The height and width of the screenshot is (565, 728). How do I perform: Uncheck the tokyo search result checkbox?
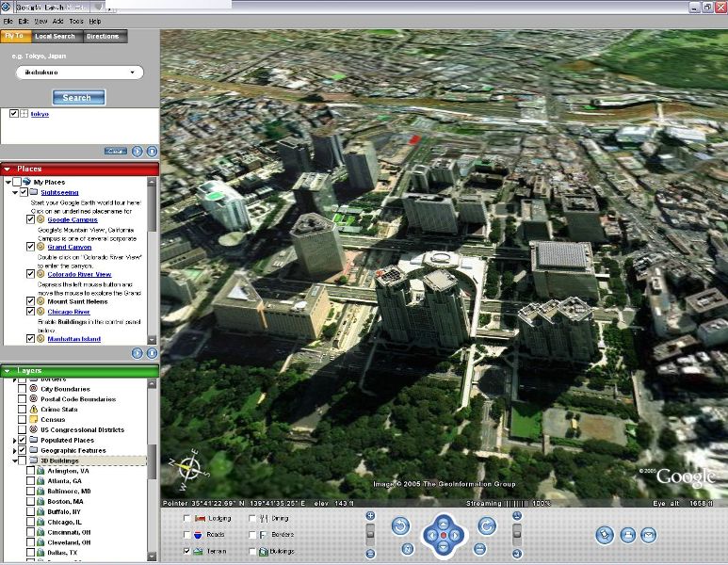(x=14, y=113)
